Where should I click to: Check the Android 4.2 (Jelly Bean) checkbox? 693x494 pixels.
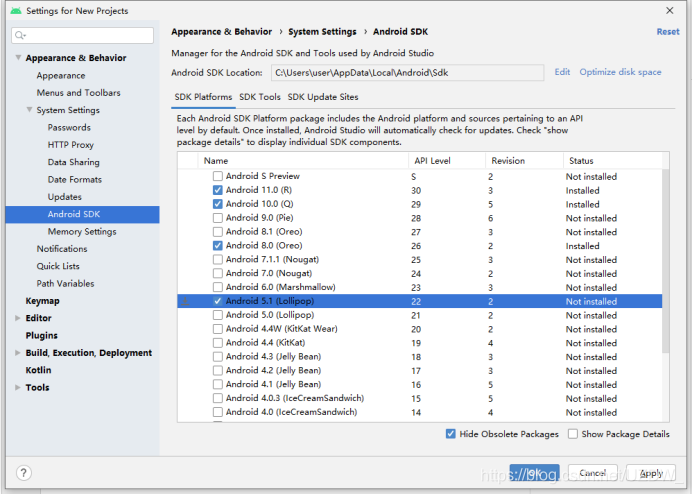pos(217,371)
